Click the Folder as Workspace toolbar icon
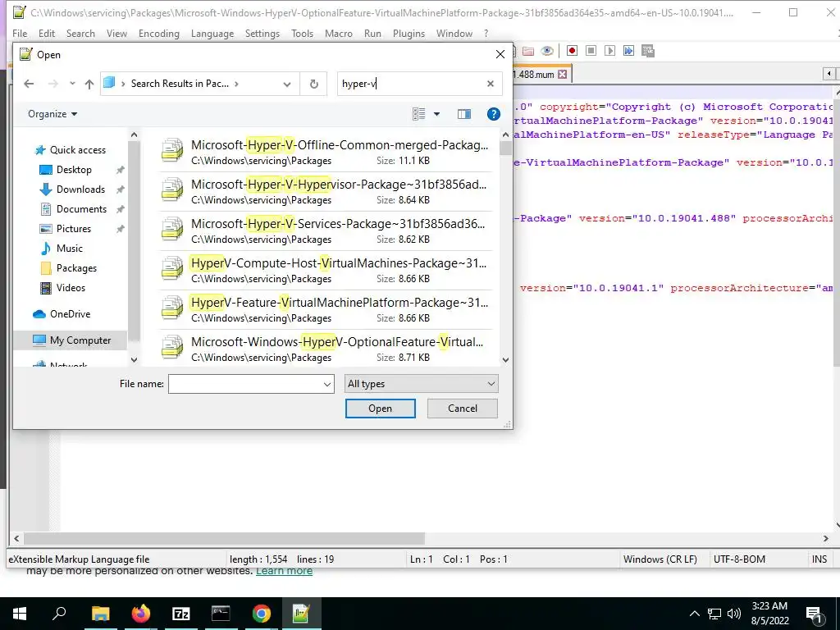840x630 pixels. [528, 51]
